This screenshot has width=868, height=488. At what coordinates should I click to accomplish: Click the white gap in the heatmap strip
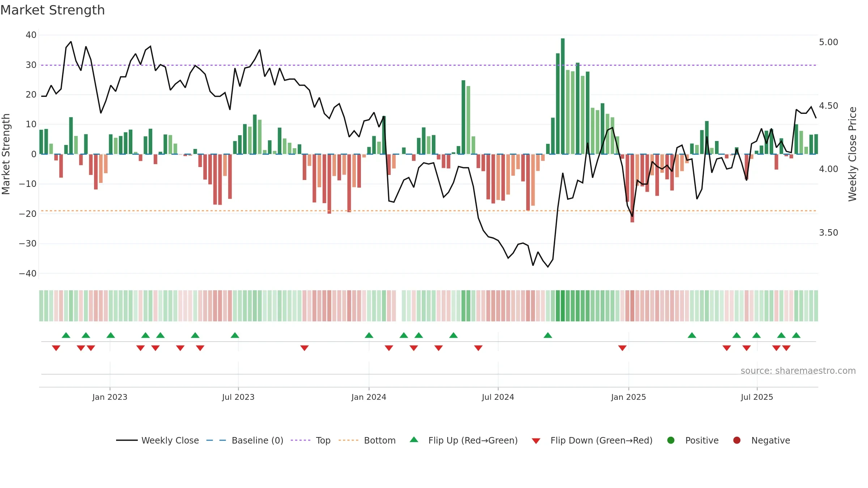(399, 306)
